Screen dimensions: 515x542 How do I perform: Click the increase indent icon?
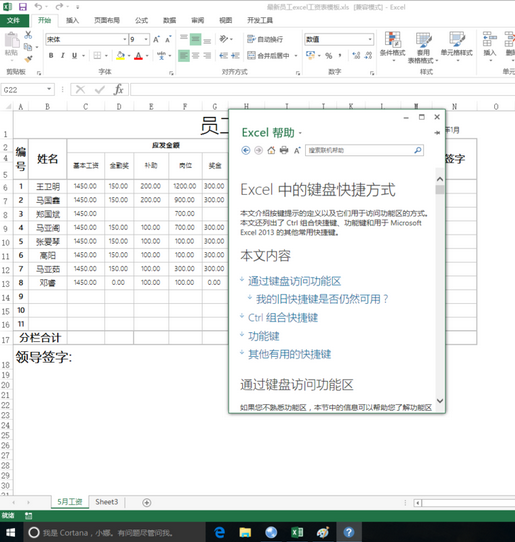coord(235,55)
